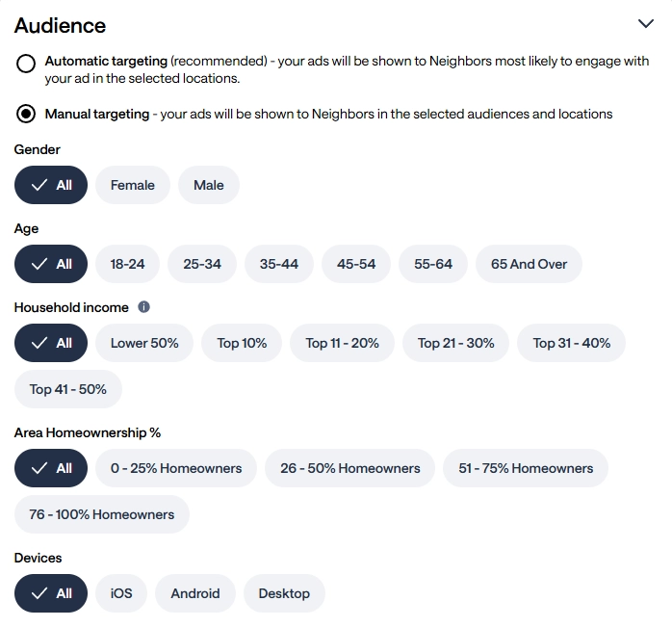Screen dimensions: 672x627
Task: Toggle the Male gender chip
Action: pyautogui.click(x=209, y=185)
